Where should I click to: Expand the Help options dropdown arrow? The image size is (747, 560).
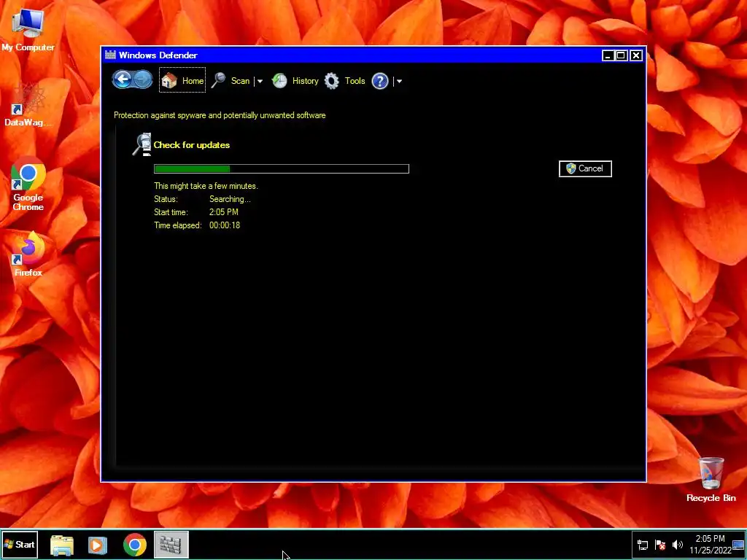(x=399, y=82)
